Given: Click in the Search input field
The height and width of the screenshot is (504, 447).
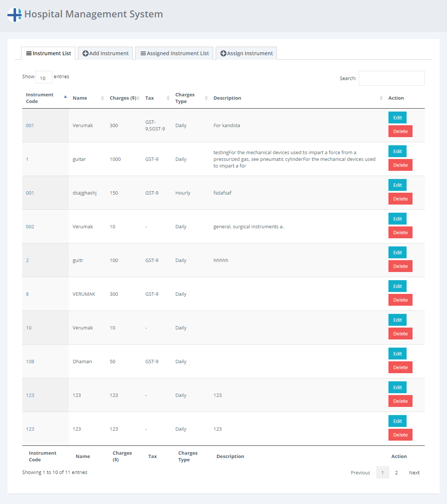Looking at the screenshot, I should (391, 78).
